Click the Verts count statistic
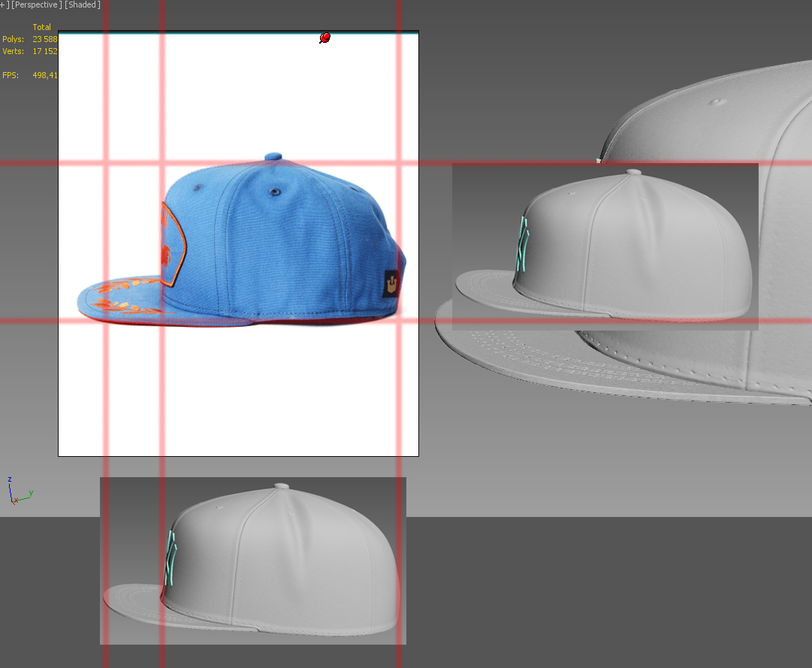 [44, 51]
